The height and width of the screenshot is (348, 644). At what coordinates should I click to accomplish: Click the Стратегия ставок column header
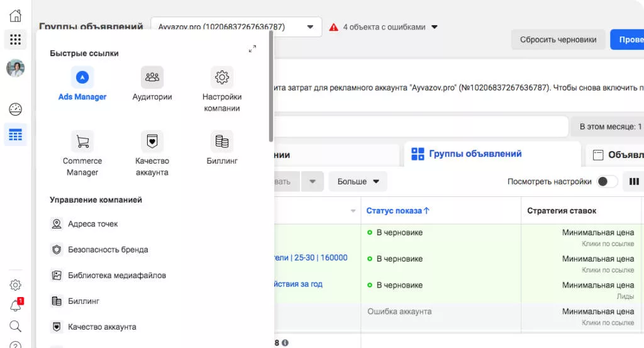tap(562, 211)
